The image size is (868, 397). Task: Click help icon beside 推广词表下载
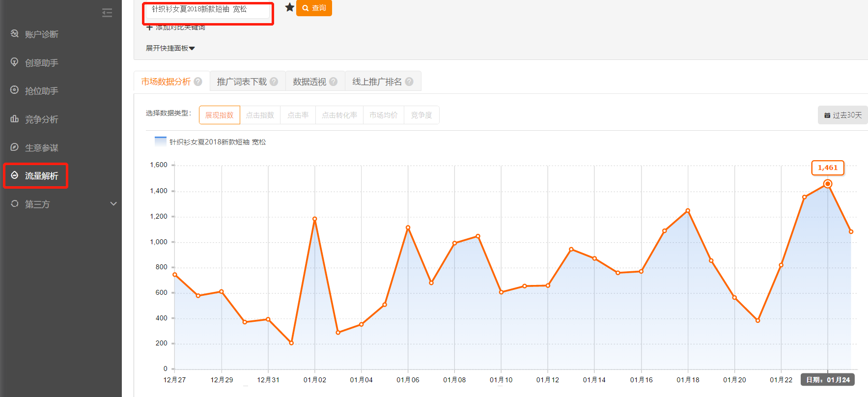click(x=274, y=82)
